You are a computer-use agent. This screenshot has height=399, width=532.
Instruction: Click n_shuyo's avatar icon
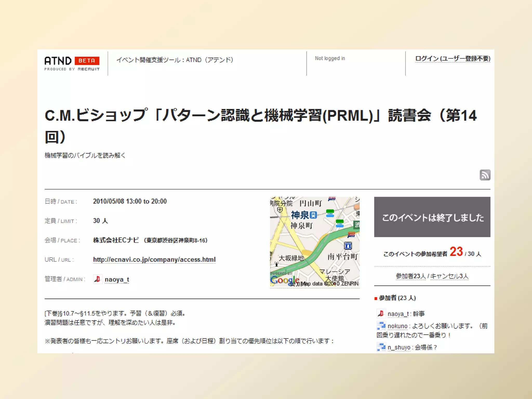click(381, 347)
